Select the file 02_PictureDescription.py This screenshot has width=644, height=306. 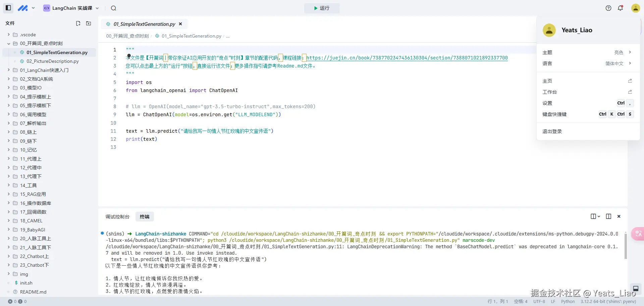pyautogui.click(x=52, y=61)
